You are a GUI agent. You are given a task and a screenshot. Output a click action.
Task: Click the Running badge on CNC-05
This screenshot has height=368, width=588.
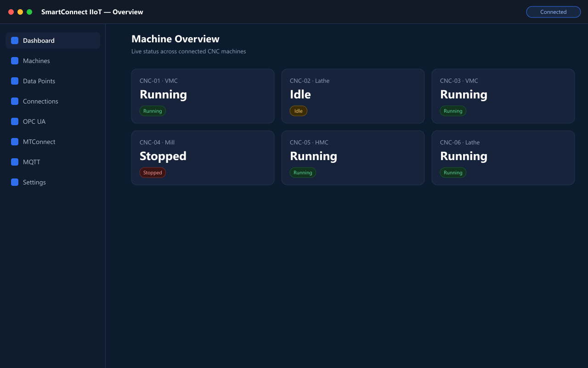coord(303,172)
